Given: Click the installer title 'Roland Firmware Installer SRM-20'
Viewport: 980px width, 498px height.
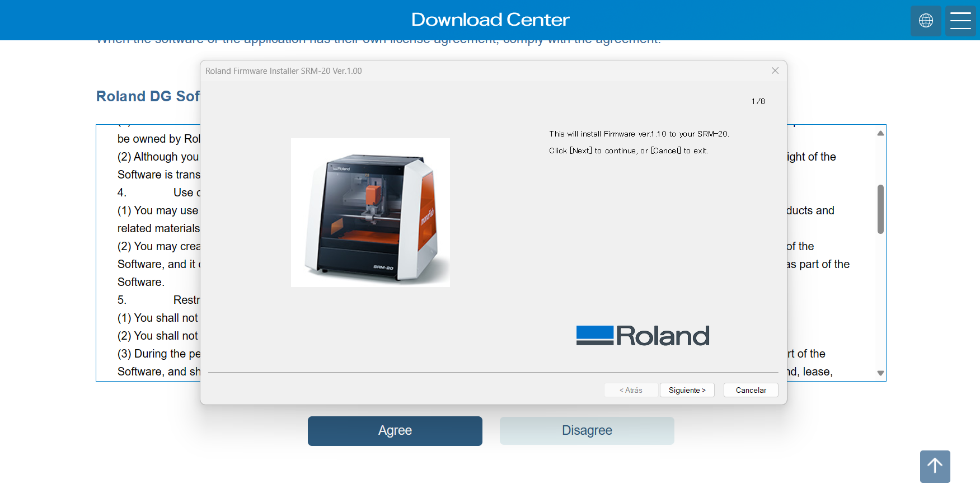Looking at the screenshot, I should [x=268, y=71].
